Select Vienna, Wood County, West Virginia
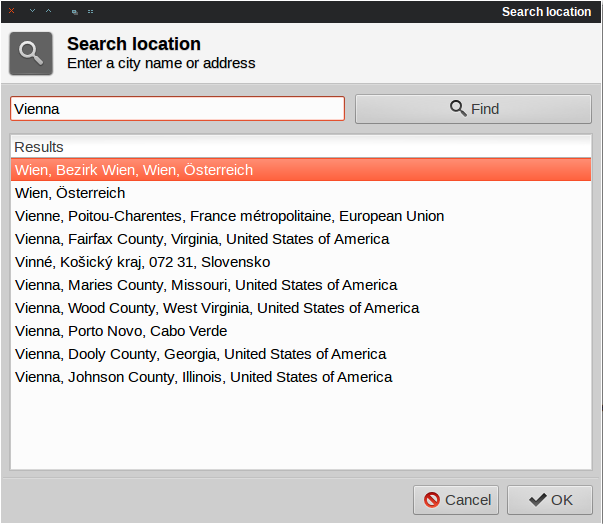Screen dimensions: 603x524 click(x=301, y=308)
